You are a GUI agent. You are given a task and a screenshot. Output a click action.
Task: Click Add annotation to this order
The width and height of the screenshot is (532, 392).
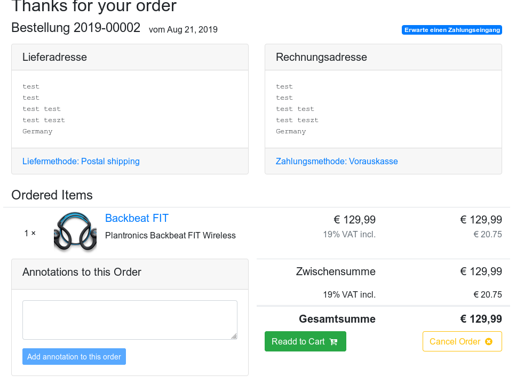[x=74, y=357]
